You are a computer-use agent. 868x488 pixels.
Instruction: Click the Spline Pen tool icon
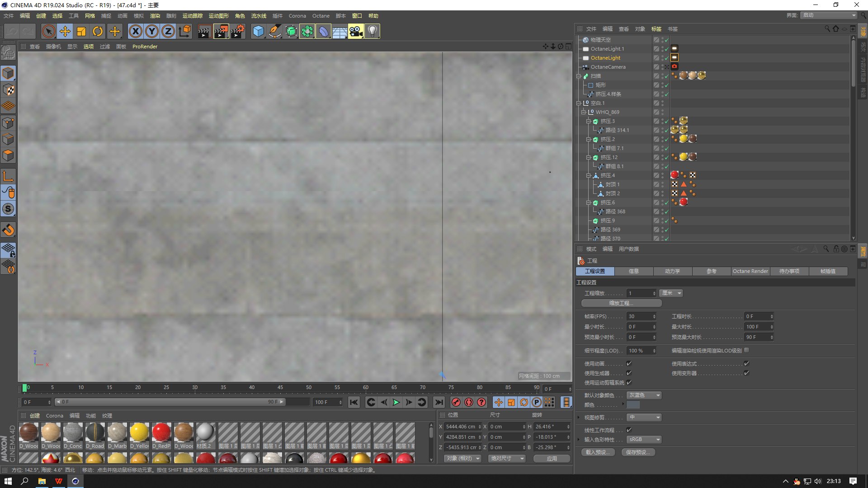click(x=274, y=31)
